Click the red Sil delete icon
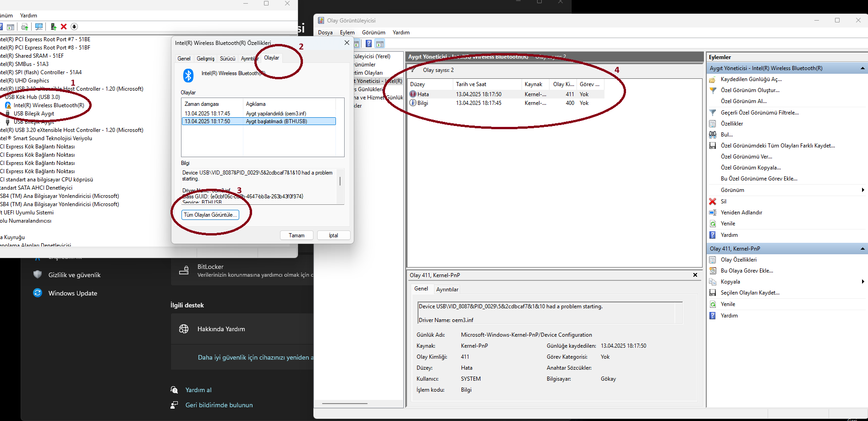 [713, 202]
